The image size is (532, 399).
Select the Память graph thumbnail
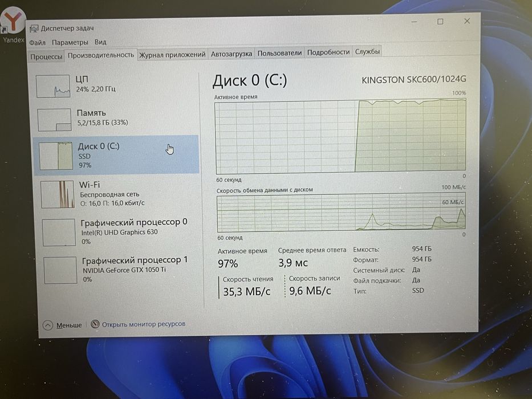[x=54, y=120]
